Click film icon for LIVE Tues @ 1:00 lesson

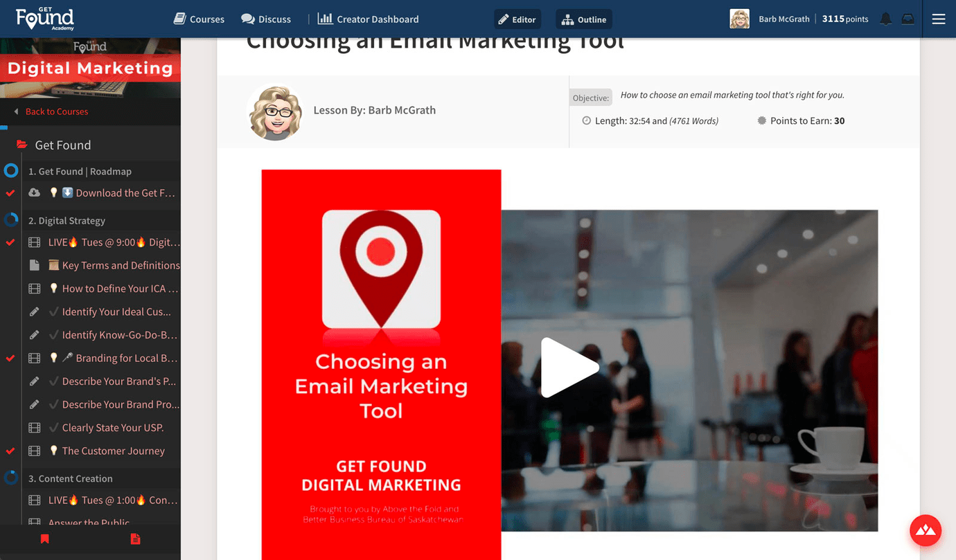[34, 500]
